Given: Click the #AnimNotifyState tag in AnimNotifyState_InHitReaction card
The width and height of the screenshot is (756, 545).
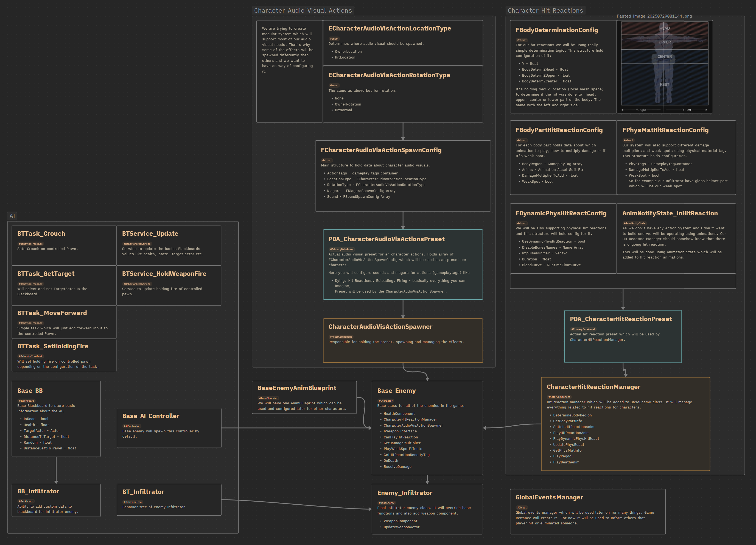Looking at the screenshot, I should coord(635,223).
